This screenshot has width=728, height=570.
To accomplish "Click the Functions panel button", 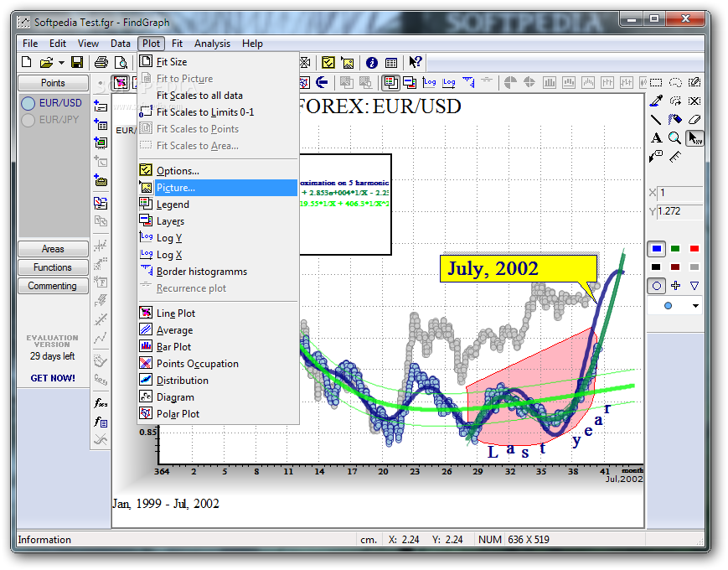I will tap(53, 267).
